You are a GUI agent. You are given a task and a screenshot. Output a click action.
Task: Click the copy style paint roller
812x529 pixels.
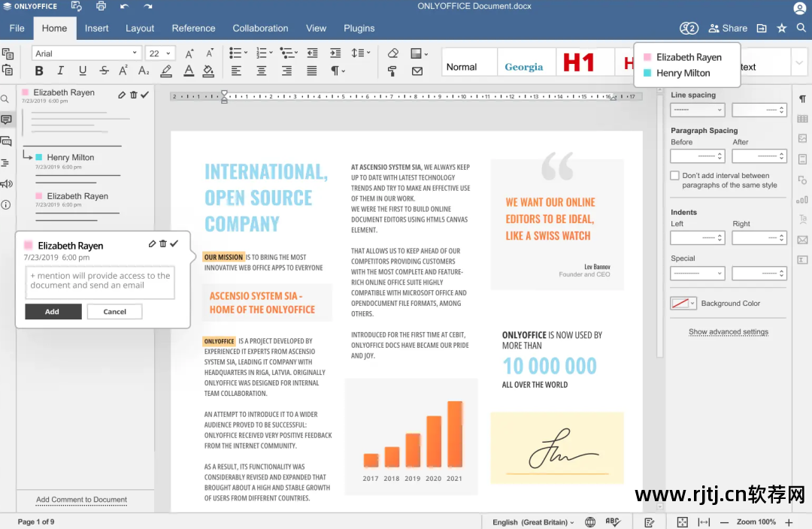click(392, 71)
